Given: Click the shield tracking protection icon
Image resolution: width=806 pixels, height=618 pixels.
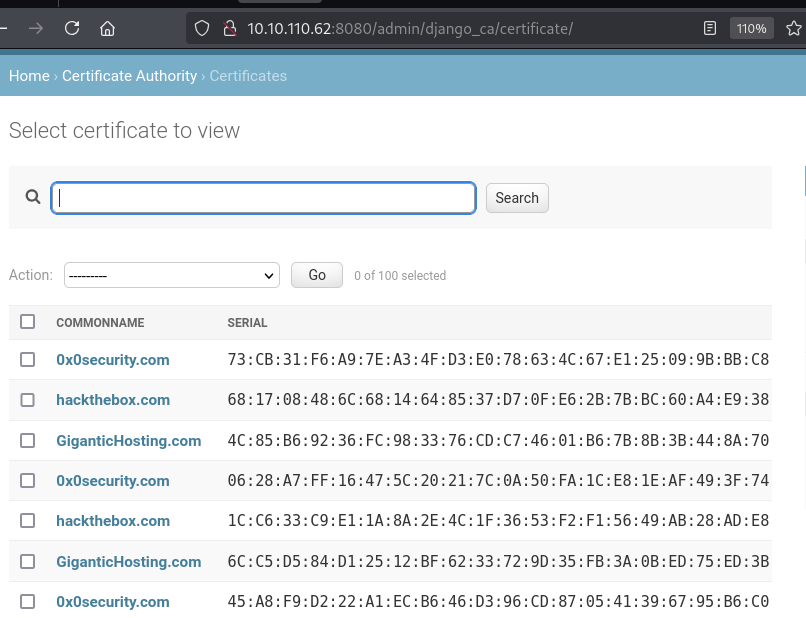Looking at the screenshot, I should click(x=202, y=28).
